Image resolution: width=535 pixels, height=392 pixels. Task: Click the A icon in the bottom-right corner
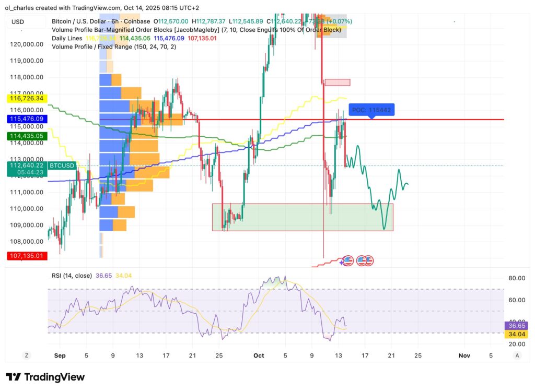pos(517,355)
